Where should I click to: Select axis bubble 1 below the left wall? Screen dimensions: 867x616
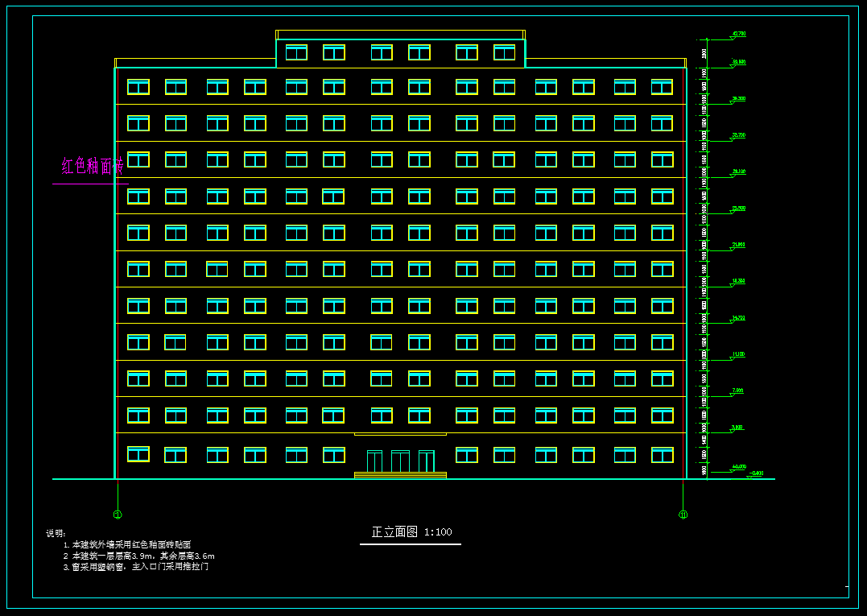click(118, 515)
